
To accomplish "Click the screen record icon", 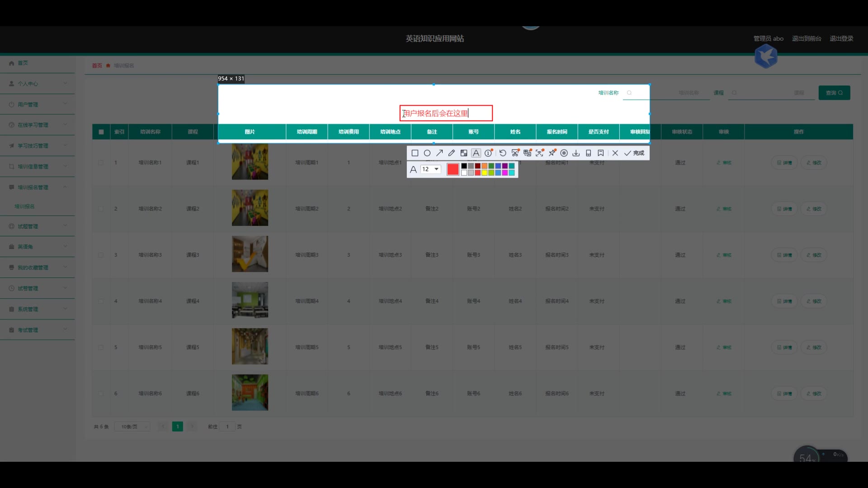I will pyautogui.click(x=564, y=153).
